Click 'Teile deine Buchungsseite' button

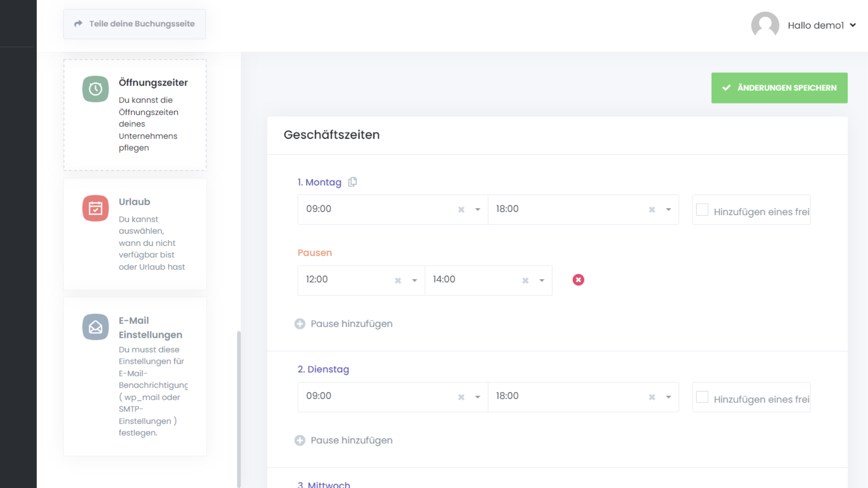click(x=134, y=24)
